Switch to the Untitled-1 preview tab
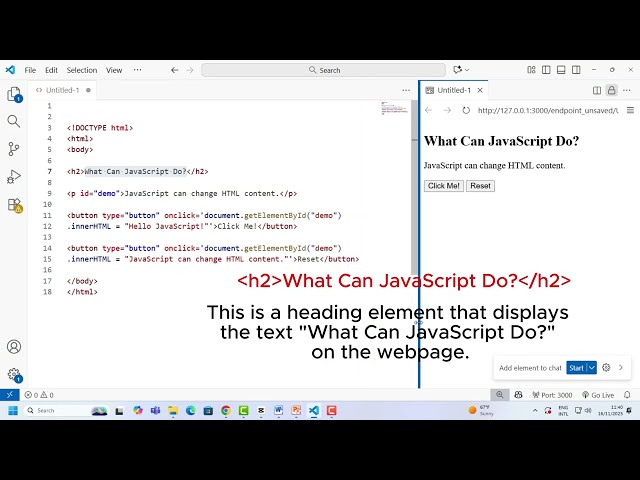The width and height of the screenshot is (640, 480). 454,90
